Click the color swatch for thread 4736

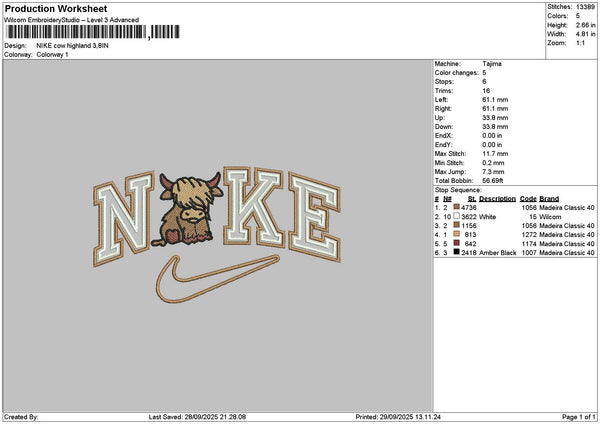point(456,207)
